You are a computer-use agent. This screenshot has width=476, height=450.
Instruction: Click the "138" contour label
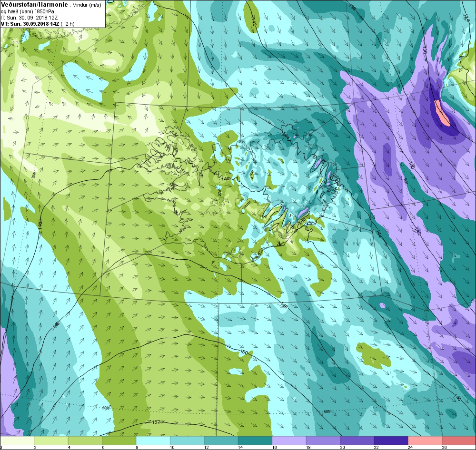tap(352, 7)
